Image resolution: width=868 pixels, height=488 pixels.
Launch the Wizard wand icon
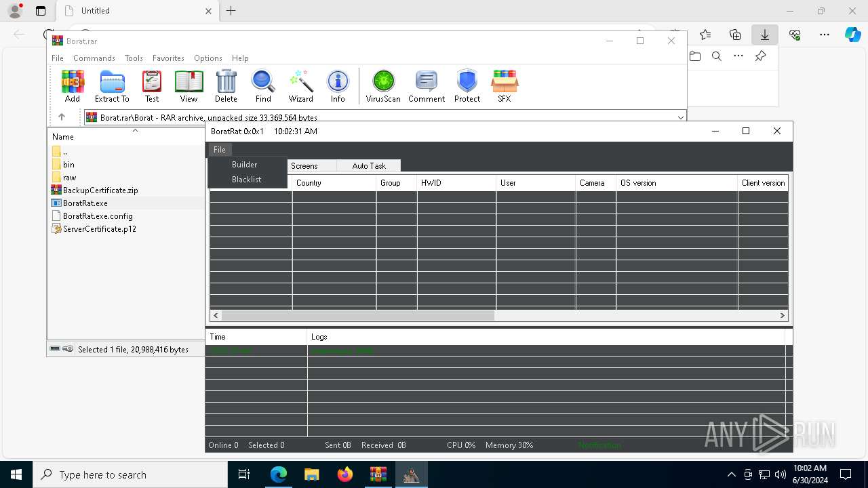coord(300,86)
